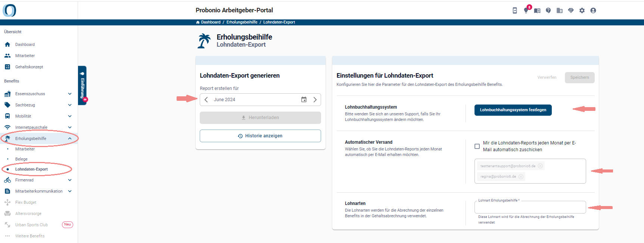Click the email recipients box

(x=530, y=171)
